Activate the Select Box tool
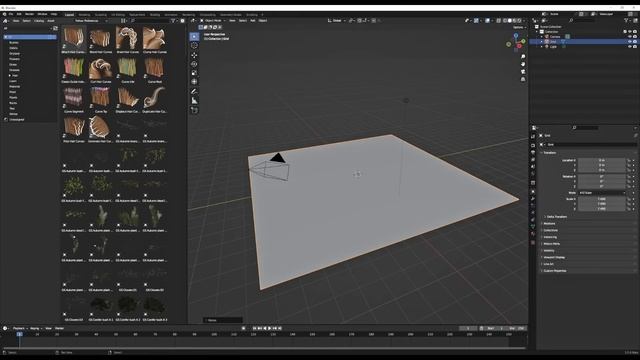The width and height of the screenshot is (640, 360). point(194,36)
